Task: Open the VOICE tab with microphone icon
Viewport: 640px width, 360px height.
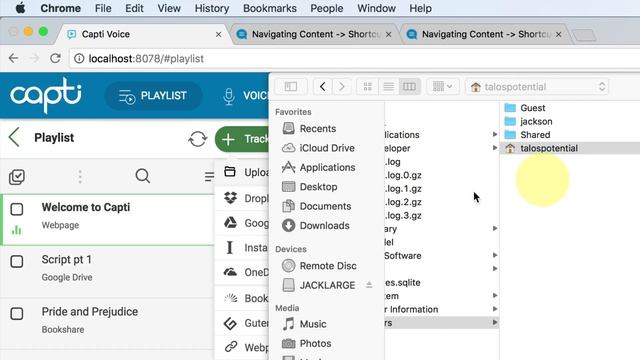Action: point(245,96)
